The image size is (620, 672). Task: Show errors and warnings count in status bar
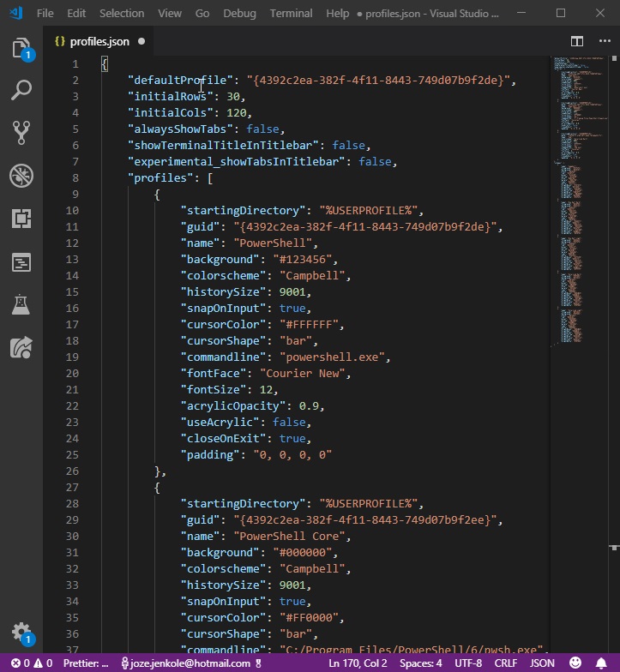click(x=32, y=663)
